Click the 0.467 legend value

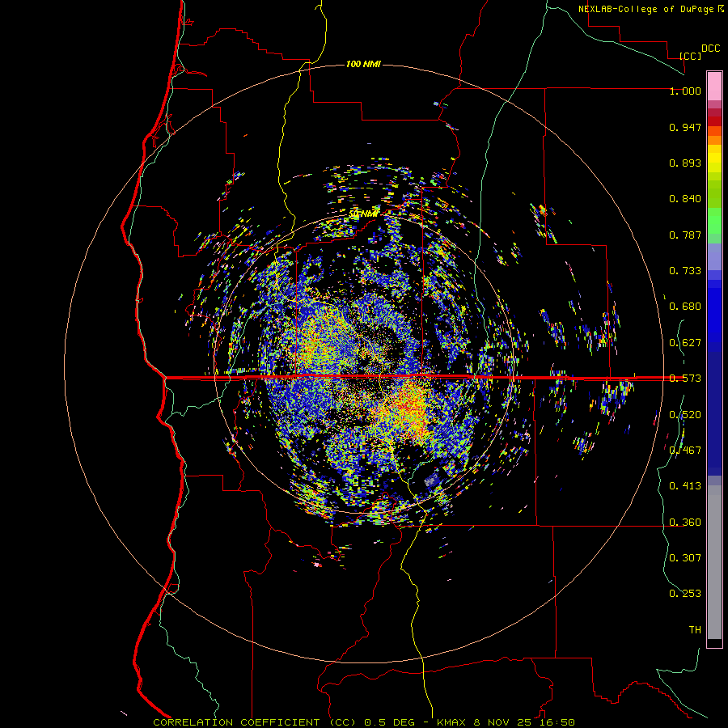point(685,451)
